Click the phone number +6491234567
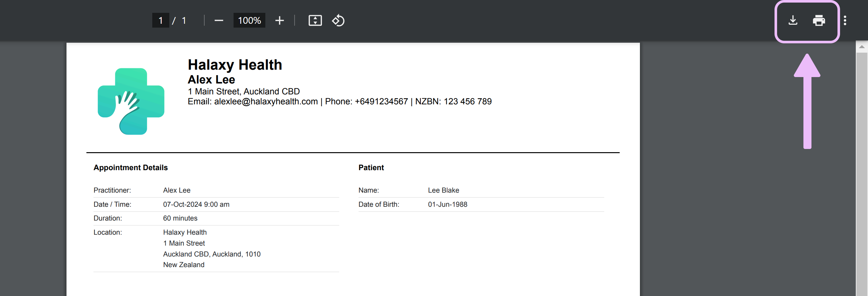868x296 pixels. coord(381,101)
